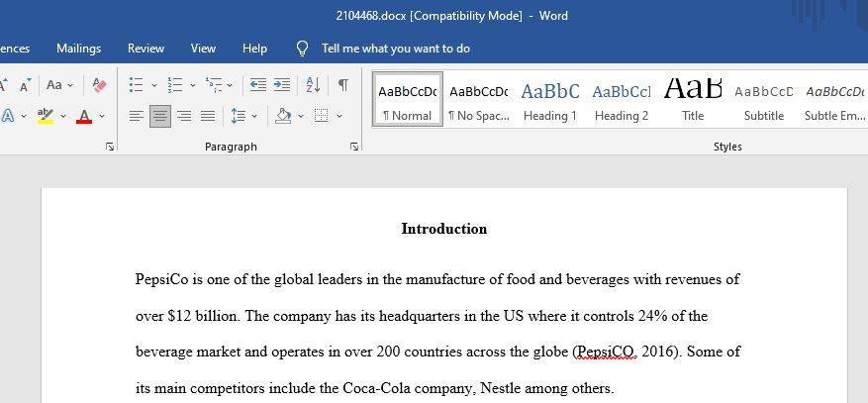Toggle Align Right button
The image size is (868, 403).
[184, 116]
